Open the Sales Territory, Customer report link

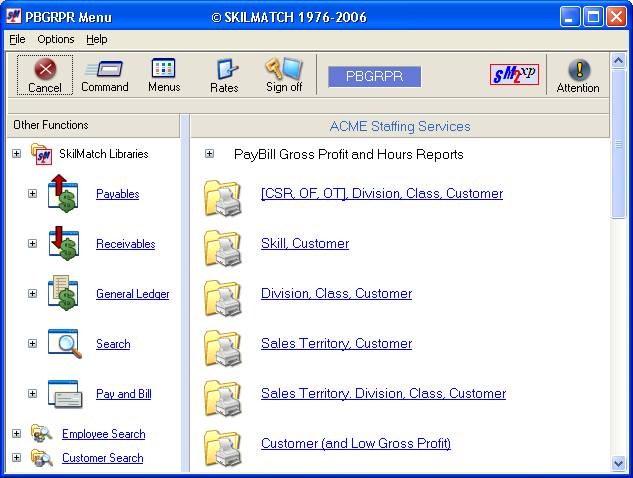[x=336, y=344]
